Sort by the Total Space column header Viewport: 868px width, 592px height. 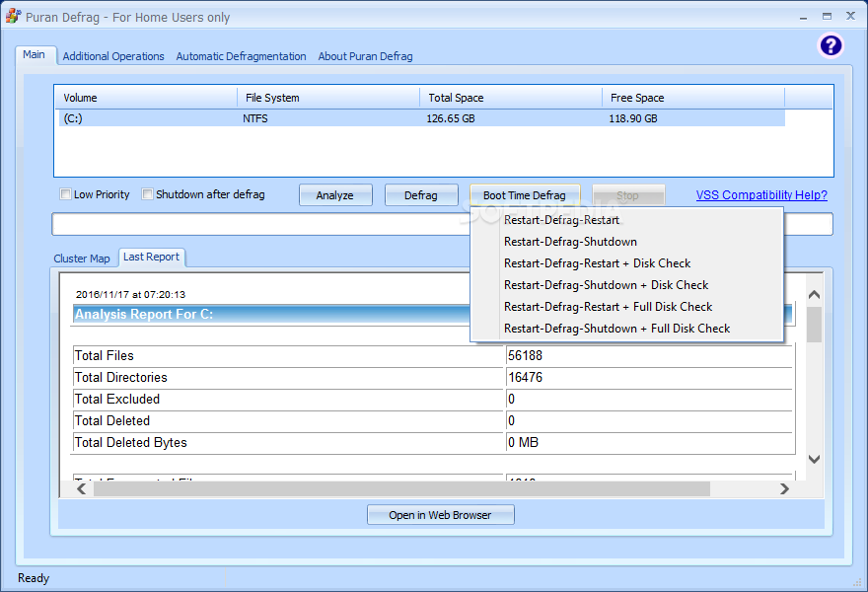pos(511,98)
